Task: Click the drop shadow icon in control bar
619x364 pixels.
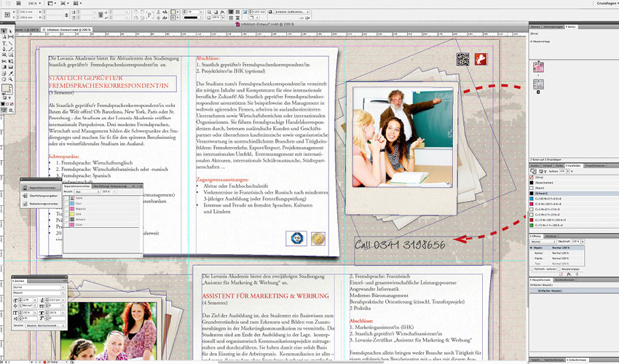Action: click(x=216, y=12)
